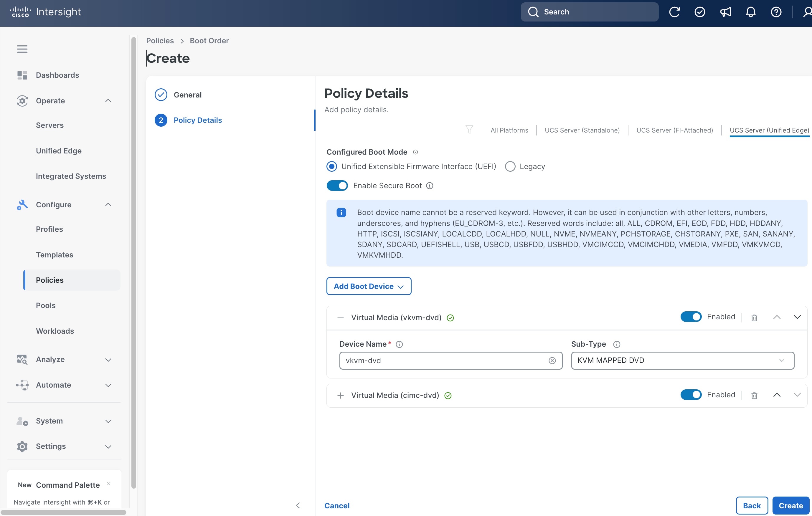The width and height of the screenshot is (812, 516).
Task: Click info icon next to Configured Boot Mode
Action: 415,152
